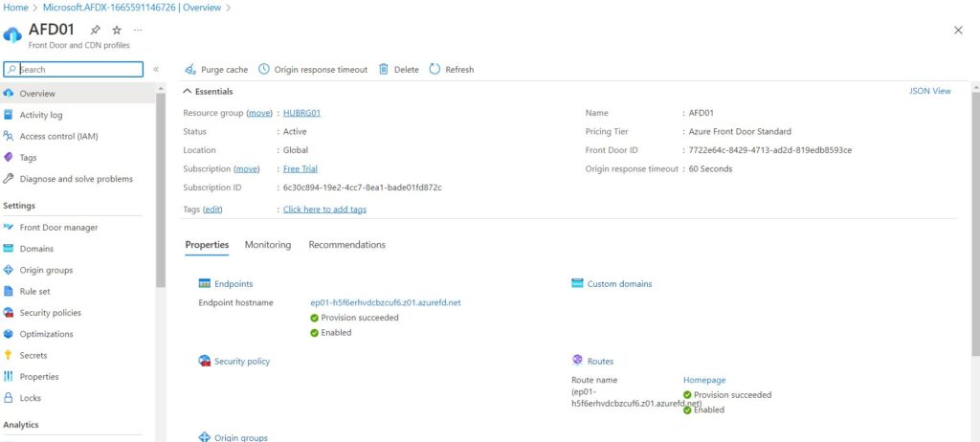The image size is (980, 442).
Task: Click the Custom domains section icon
Action: (577, 283)
